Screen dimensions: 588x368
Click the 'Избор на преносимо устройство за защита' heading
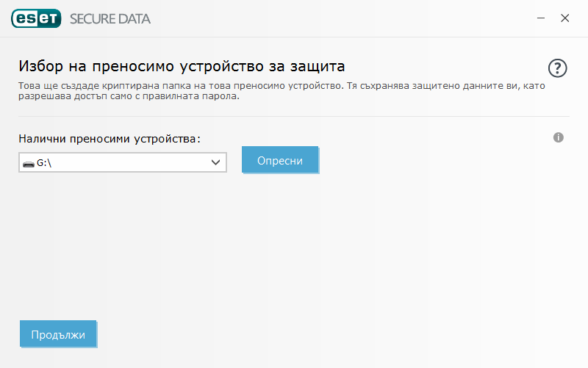(x=182, y=66)
